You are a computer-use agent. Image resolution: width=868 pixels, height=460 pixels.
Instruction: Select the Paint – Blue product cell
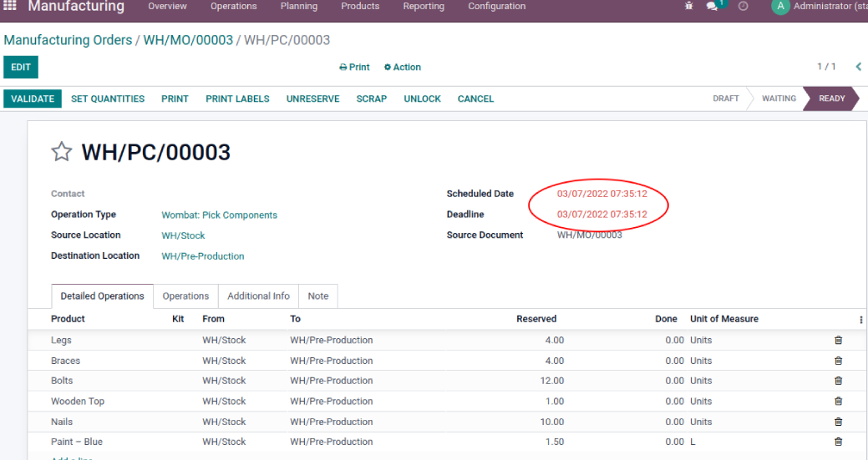coord(77,441)
